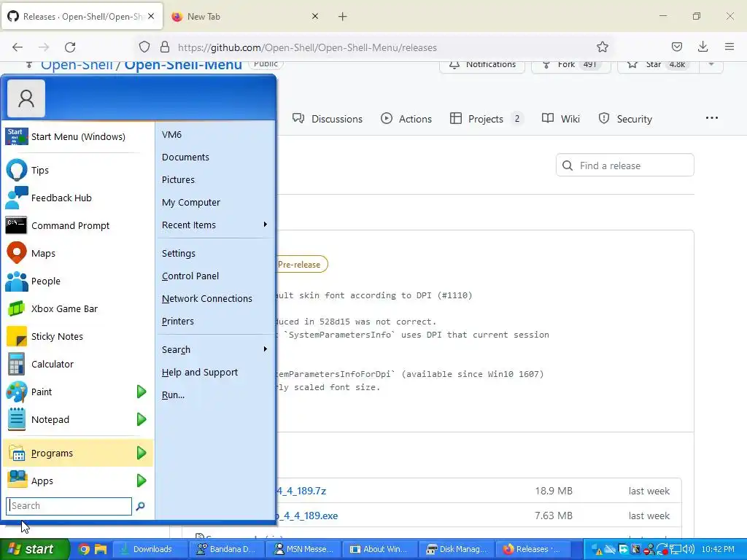This screenshot has width=747, height=560.
Task: Open the VM6 user folder
Action: point(215,134)
